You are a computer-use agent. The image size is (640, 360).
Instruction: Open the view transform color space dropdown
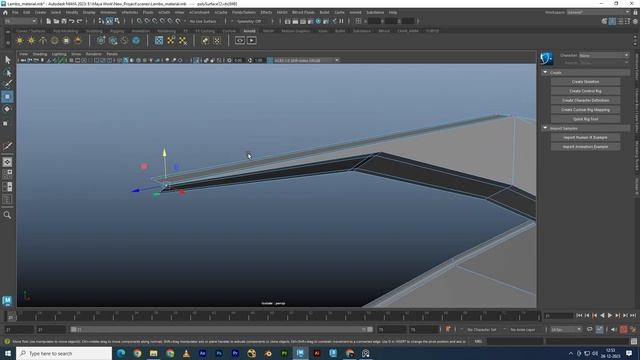click(306, 60)
